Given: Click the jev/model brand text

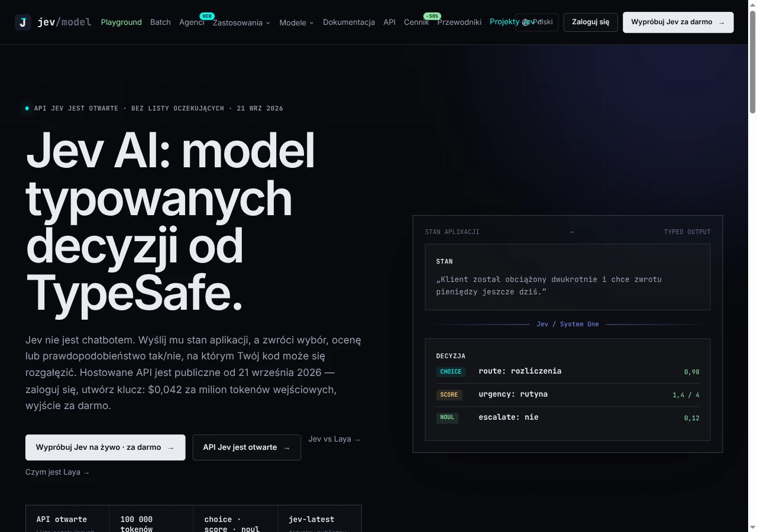Looking at the screenshot, I should 64,22.
